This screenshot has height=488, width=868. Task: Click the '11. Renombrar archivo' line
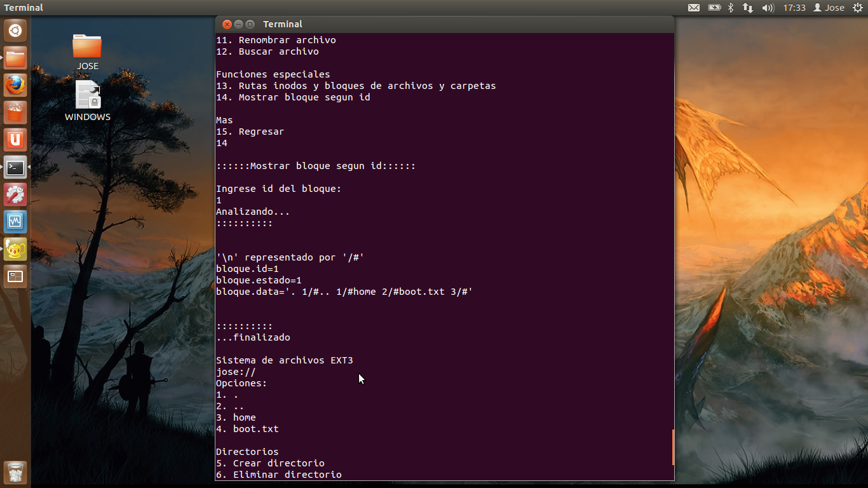pos(276,40)
